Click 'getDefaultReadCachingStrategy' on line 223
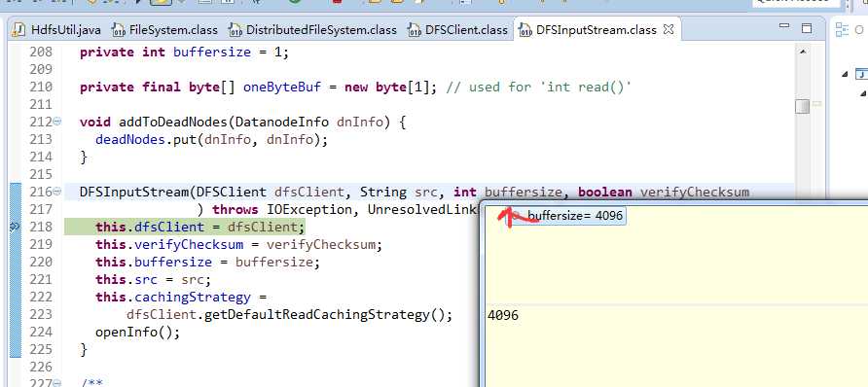Viewport: 868px width, 387px height. point(318,315)
